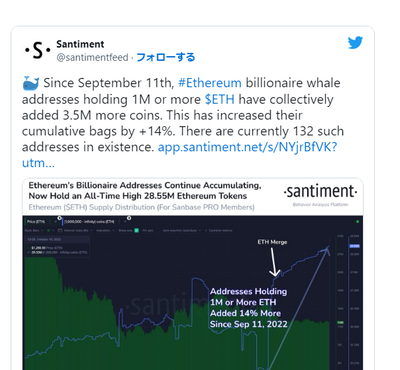Click the ETH Merge arrow annotation

pyautogui.click(x=274, y=262)
